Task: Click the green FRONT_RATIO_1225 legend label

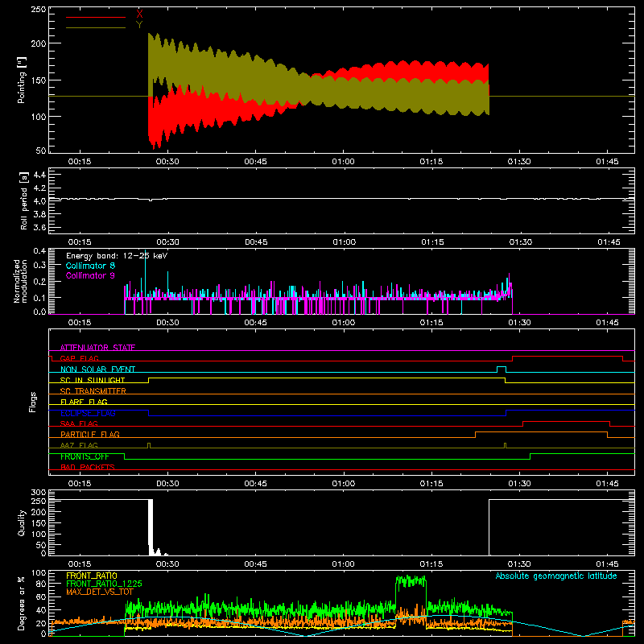Action: coord(104,584)
